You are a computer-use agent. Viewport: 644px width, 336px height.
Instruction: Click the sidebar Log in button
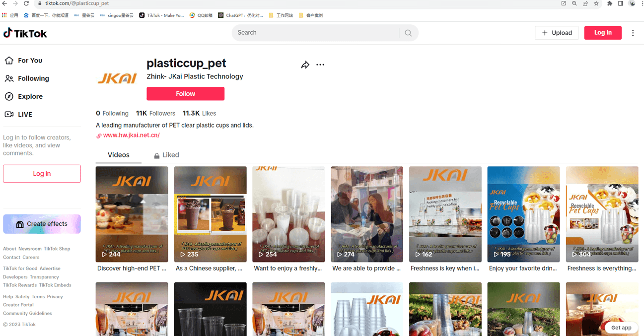42,174
